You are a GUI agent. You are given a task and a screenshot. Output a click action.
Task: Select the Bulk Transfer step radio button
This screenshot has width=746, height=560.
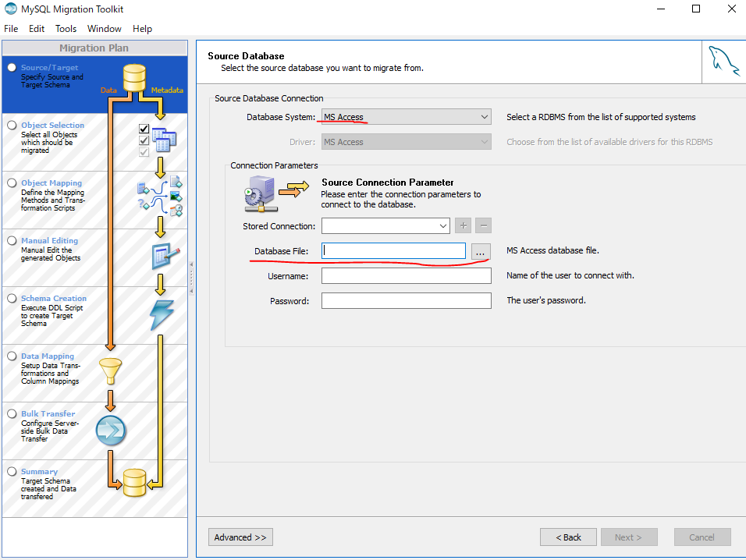12,413
